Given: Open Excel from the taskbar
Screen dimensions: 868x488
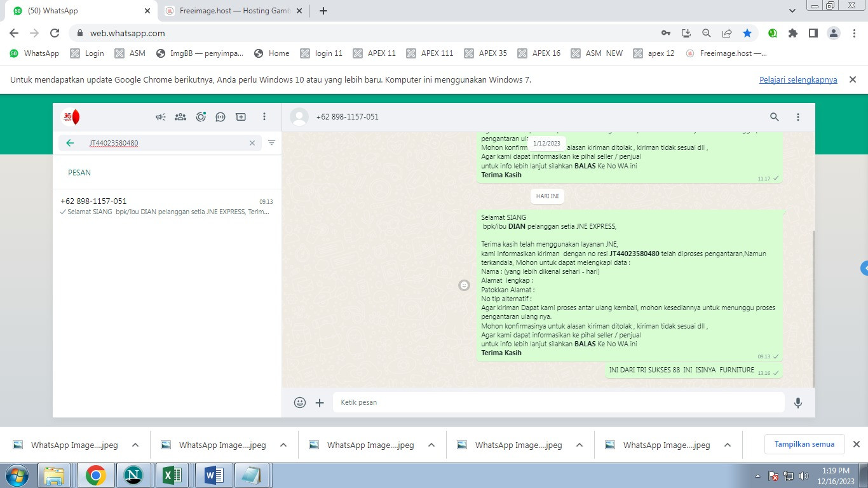Looking at the screenshot, I should pyautogui.click(x=173, y=475).
